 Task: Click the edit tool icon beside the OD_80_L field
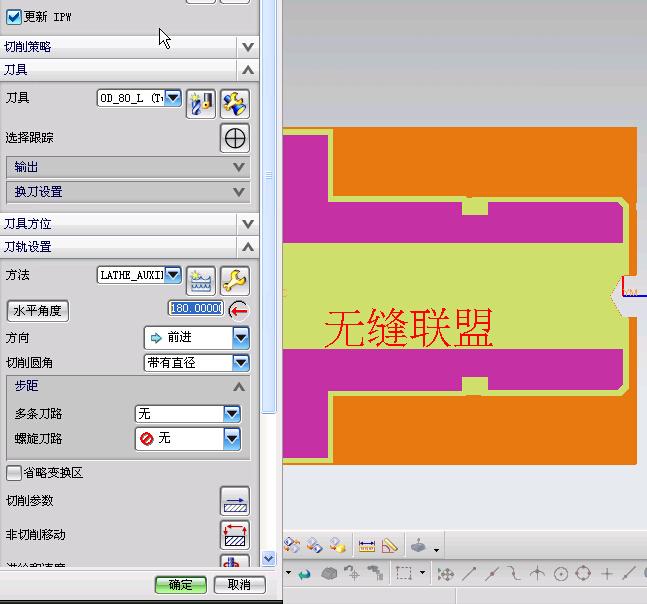click(x=235, y=104)
